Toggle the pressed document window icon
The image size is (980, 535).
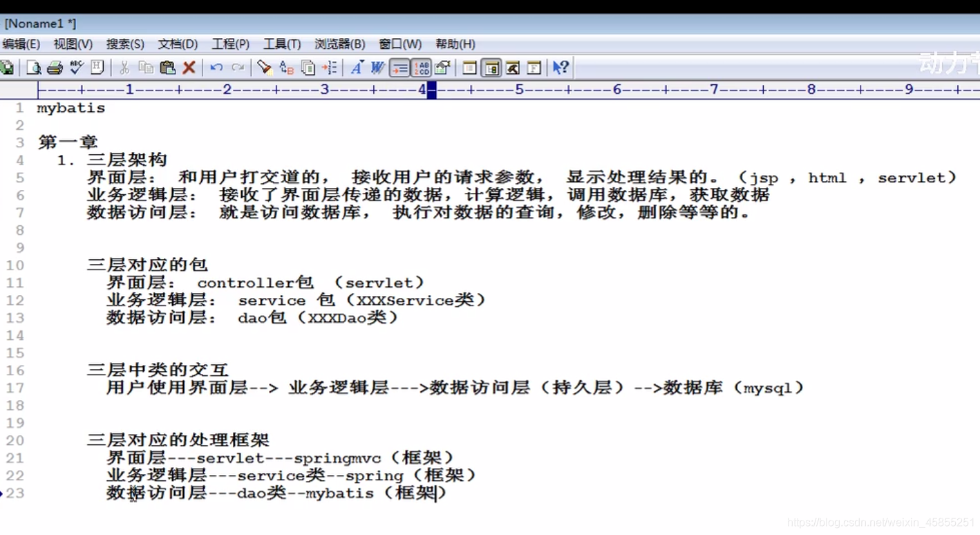(x=491, y=68)
